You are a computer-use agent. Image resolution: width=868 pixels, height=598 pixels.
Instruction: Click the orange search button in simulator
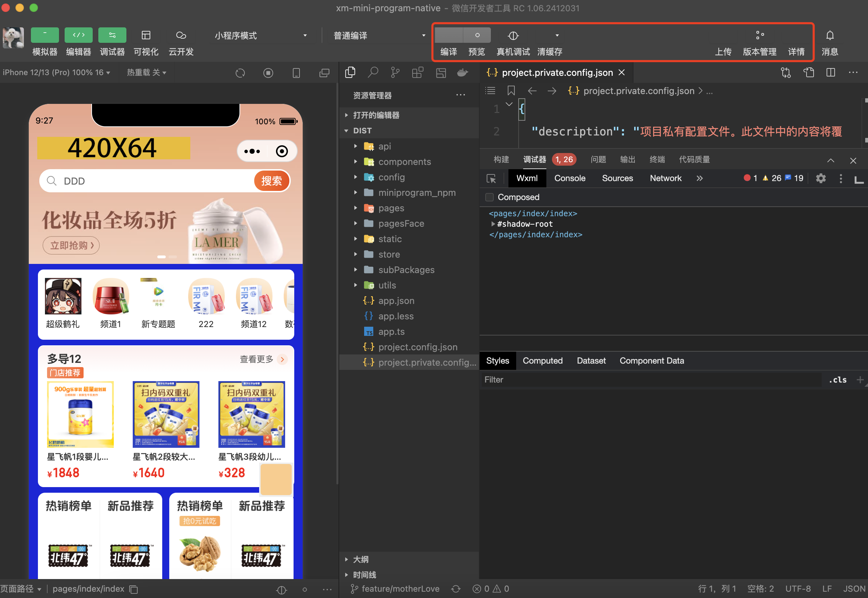(271, 181)
